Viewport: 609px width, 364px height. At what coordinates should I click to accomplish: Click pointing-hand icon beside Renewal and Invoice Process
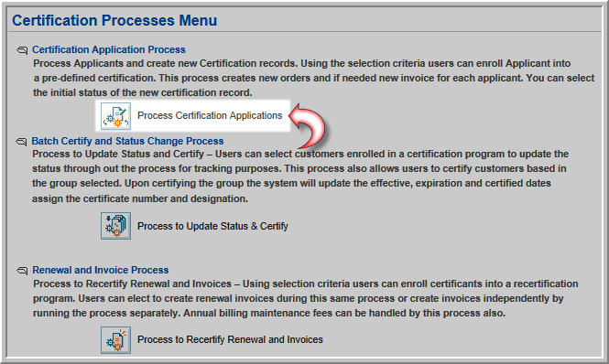pyautogui.click(x=22, y=271)
